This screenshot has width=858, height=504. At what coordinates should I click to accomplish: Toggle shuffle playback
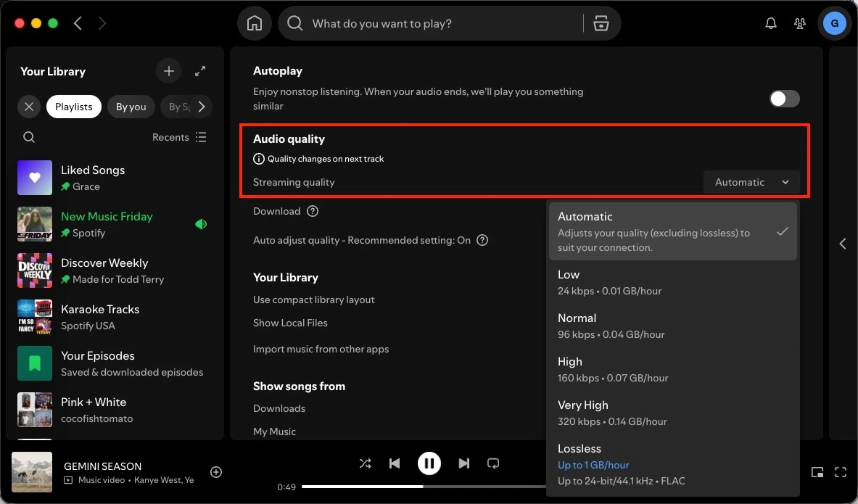[365, 463]
